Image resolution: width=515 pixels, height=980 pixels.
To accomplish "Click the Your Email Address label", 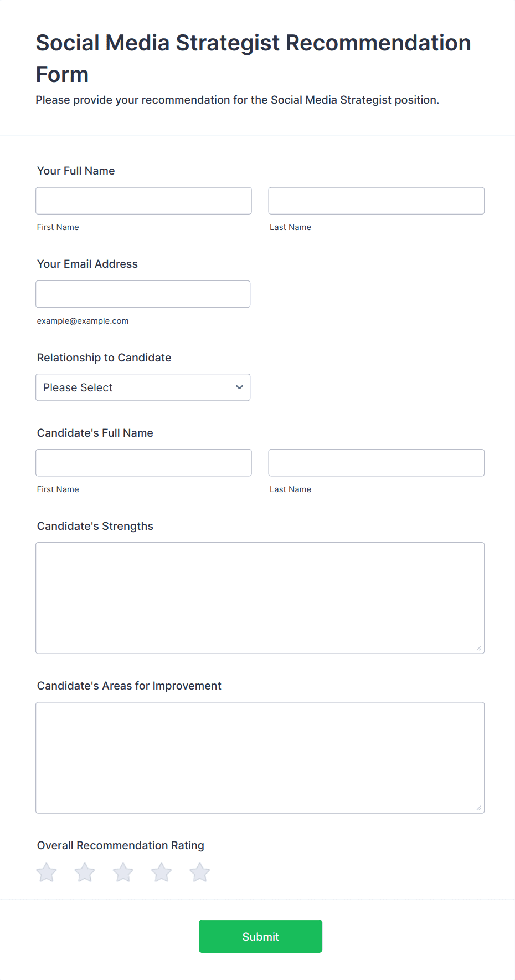I will coord(87,264).
